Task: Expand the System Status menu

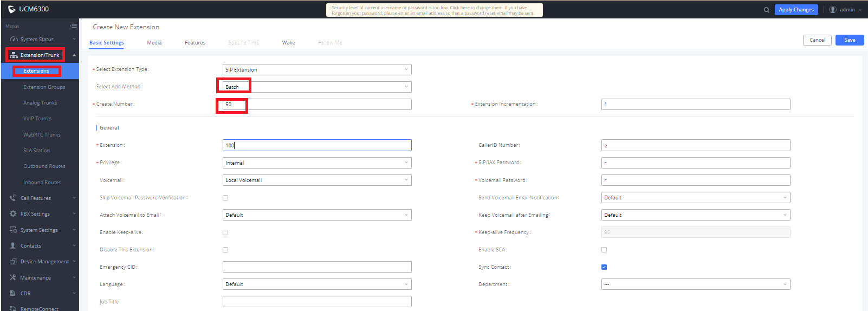Action: [74, 39]
